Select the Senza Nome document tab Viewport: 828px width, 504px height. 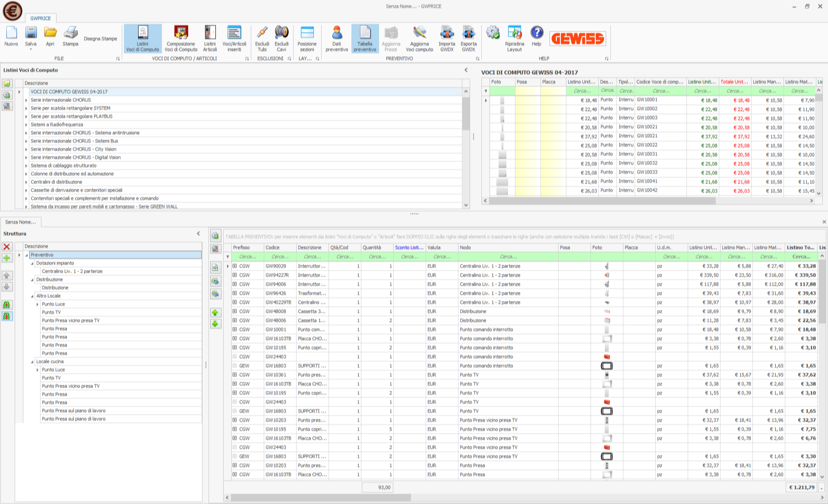pos(20,222)
